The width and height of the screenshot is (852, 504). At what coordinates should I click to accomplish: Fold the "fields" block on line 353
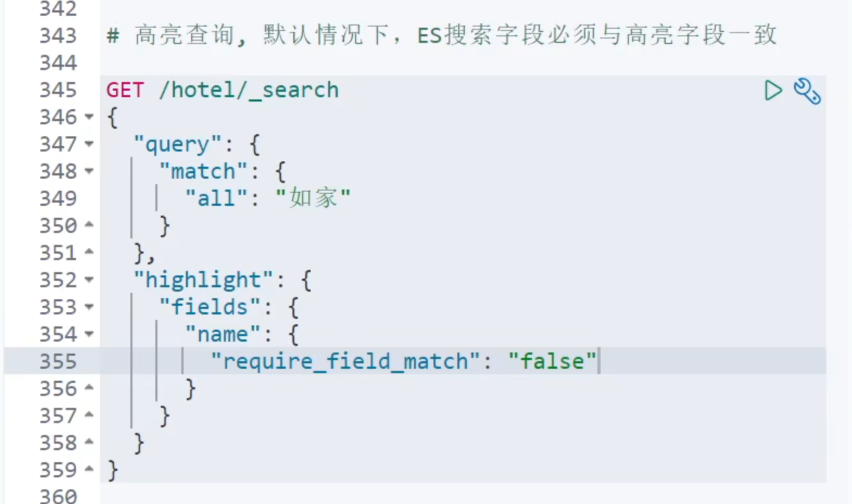point(89,307)
